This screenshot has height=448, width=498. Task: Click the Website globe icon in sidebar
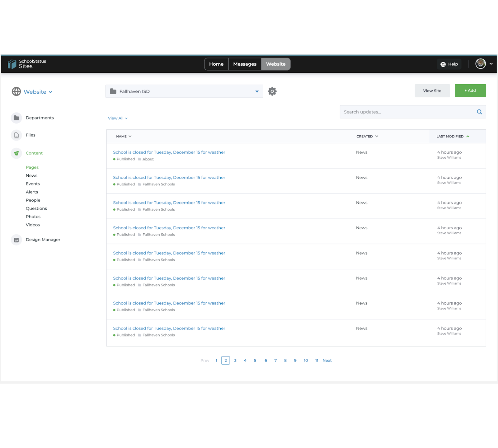pos(16,91)
